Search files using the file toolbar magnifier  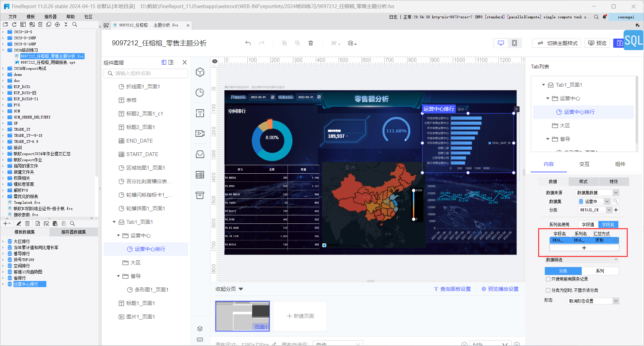click(x=75, y=24)
